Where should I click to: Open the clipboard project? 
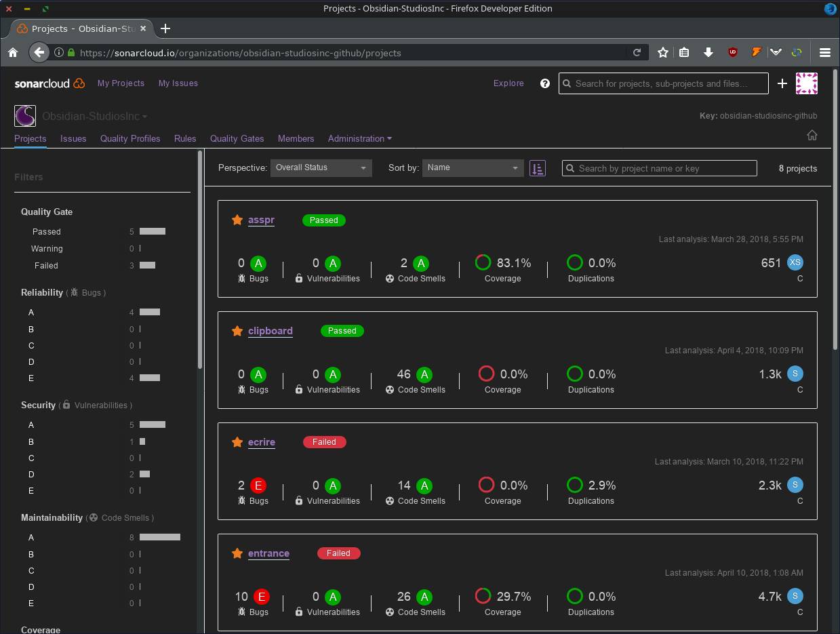click(271, 331)
